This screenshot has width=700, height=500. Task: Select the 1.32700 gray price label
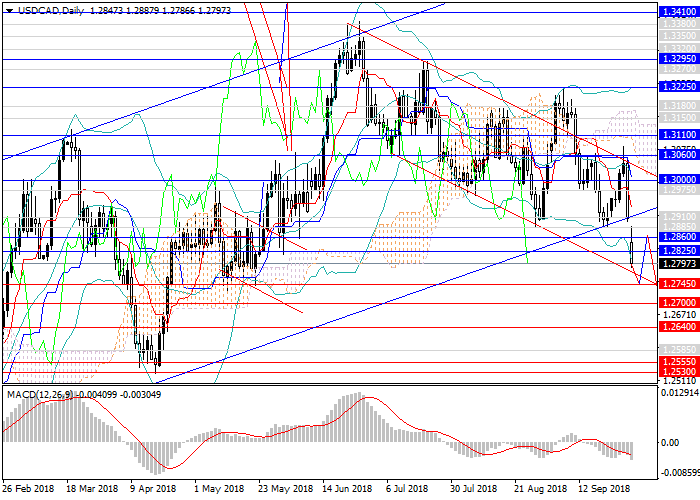pos(679,70)
